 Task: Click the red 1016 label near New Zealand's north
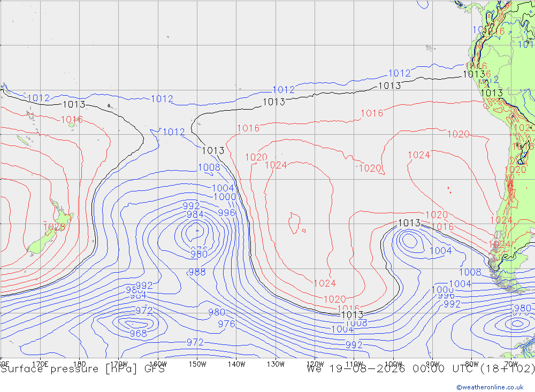tap(72, 120)
